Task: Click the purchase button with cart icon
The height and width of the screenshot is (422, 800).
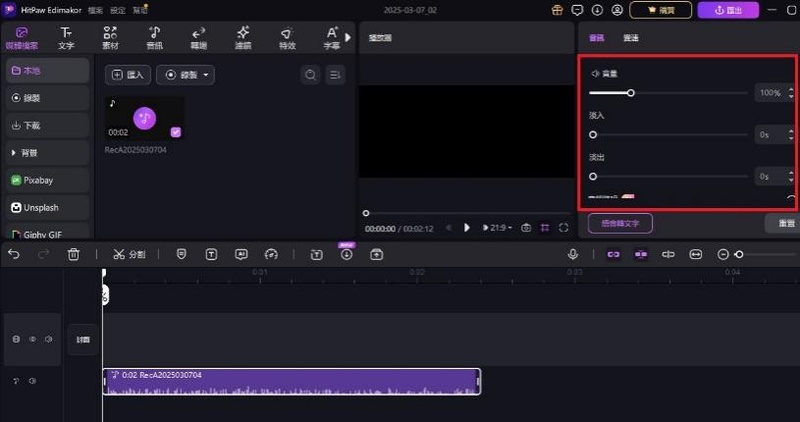Action: (x=661, y=10)
